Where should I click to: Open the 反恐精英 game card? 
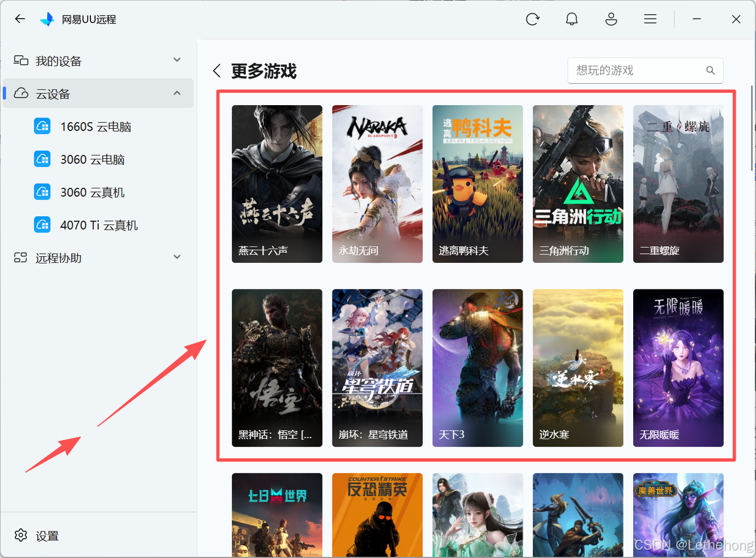(x=377, y=515)
